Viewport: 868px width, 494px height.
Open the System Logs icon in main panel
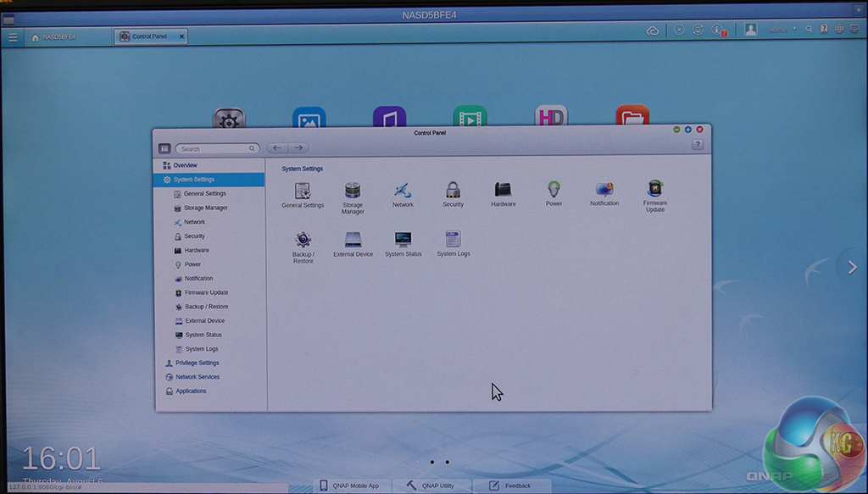click(453, 240)
